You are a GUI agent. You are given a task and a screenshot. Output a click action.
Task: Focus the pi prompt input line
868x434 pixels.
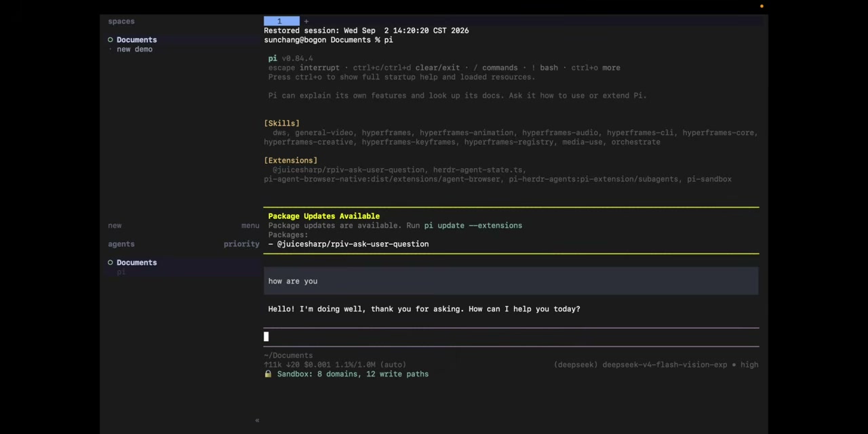click(x=511, y=337)
